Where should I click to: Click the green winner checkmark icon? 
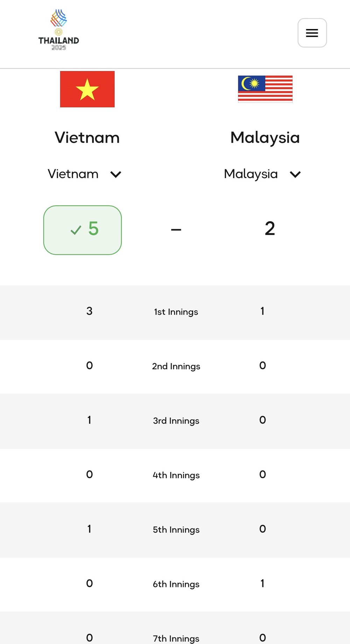pyautogui.click(x=76, y=230)
